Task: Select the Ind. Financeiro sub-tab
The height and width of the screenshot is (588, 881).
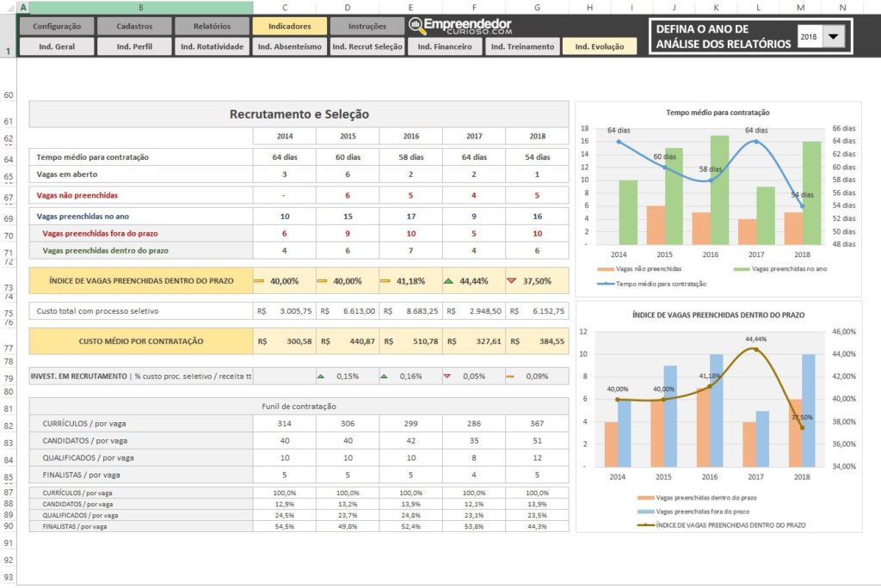Action: pyautogui.click(x=444, y=47)
